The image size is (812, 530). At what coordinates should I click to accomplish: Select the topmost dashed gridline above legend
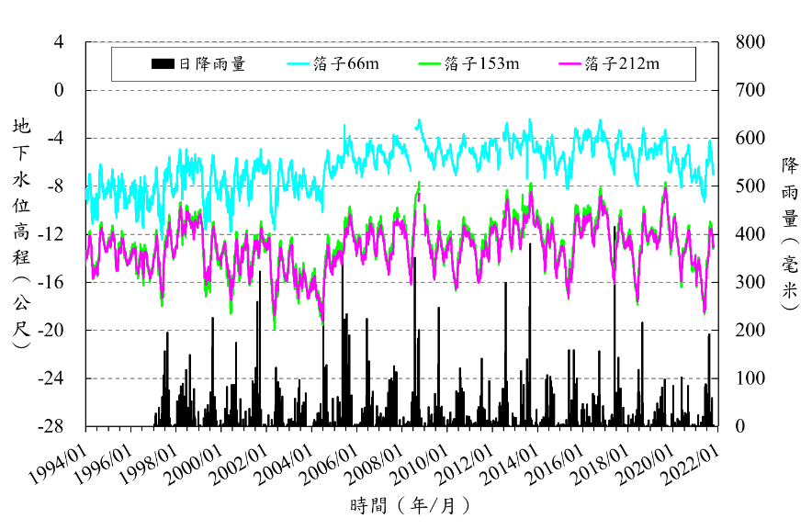[x=402, y=41]
